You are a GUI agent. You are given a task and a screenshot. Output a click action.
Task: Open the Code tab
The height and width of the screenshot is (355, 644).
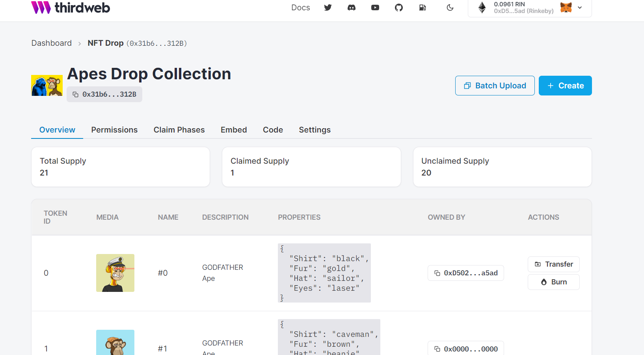273,130
